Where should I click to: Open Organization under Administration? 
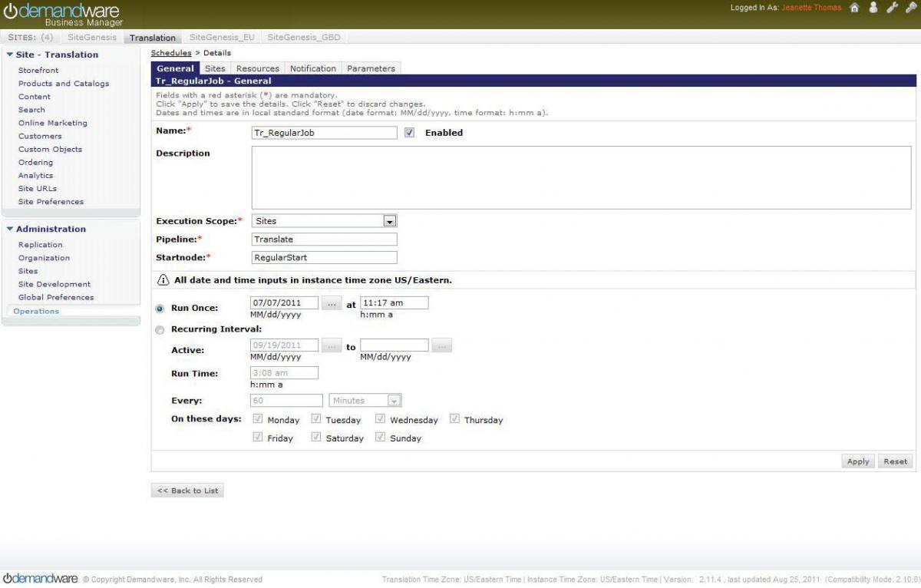coord(44,258)
